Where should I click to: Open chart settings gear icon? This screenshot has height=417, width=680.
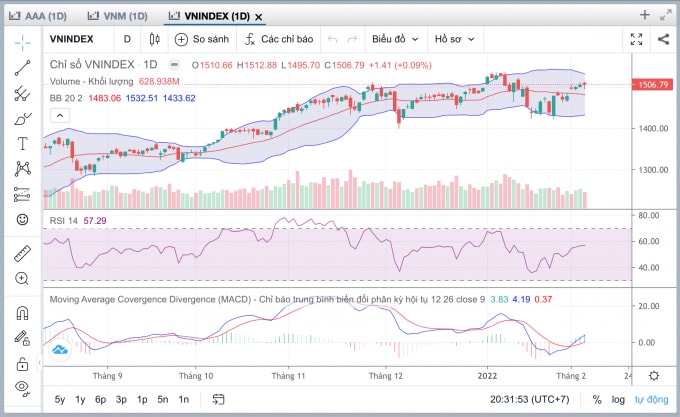click(654, 375)
